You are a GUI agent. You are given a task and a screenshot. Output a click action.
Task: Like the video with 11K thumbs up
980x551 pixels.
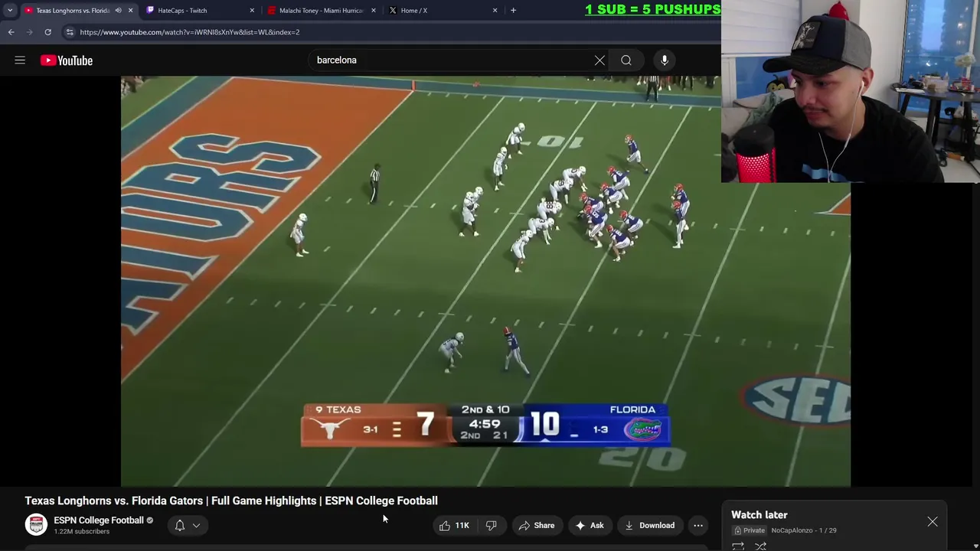pyautogui.click(x=454, y=526)
